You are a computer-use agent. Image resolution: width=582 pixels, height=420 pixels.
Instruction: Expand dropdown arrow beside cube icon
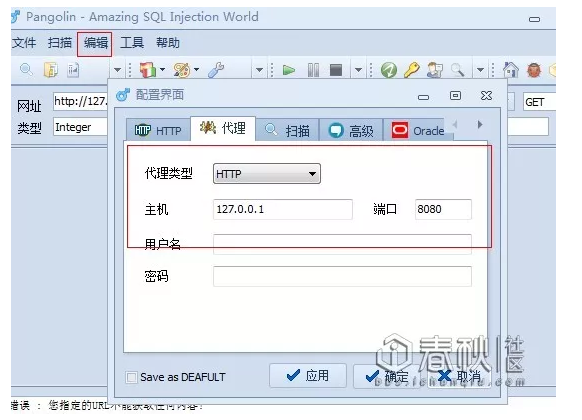(163, 69)
